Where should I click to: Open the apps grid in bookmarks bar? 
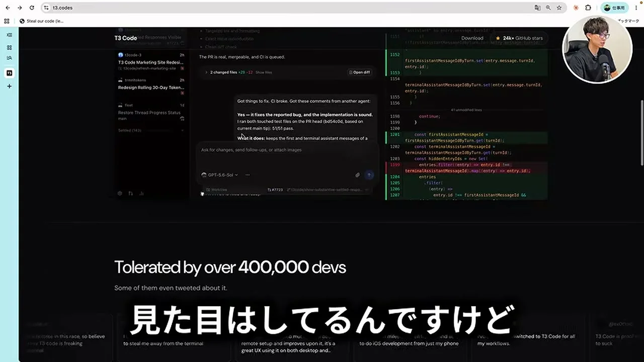point(7,21)
